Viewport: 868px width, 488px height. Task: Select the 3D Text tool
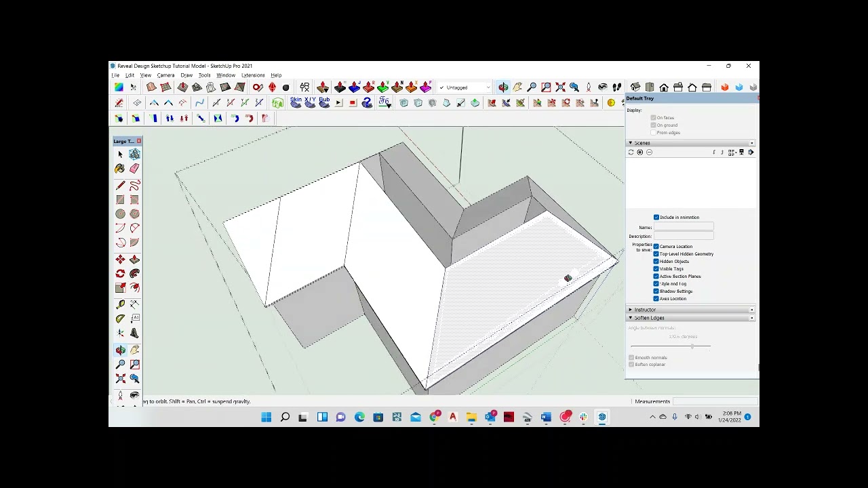click(x=134, y=333)
